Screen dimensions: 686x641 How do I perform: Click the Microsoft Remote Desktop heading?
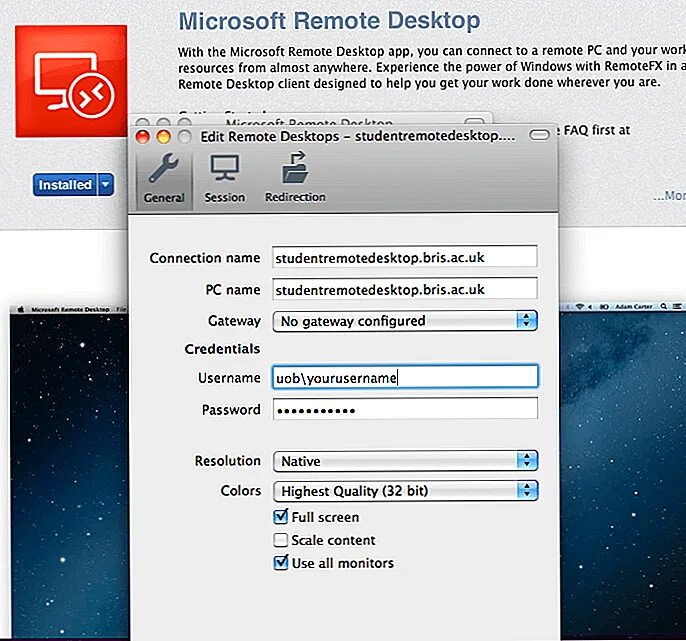tap(329, 21)
